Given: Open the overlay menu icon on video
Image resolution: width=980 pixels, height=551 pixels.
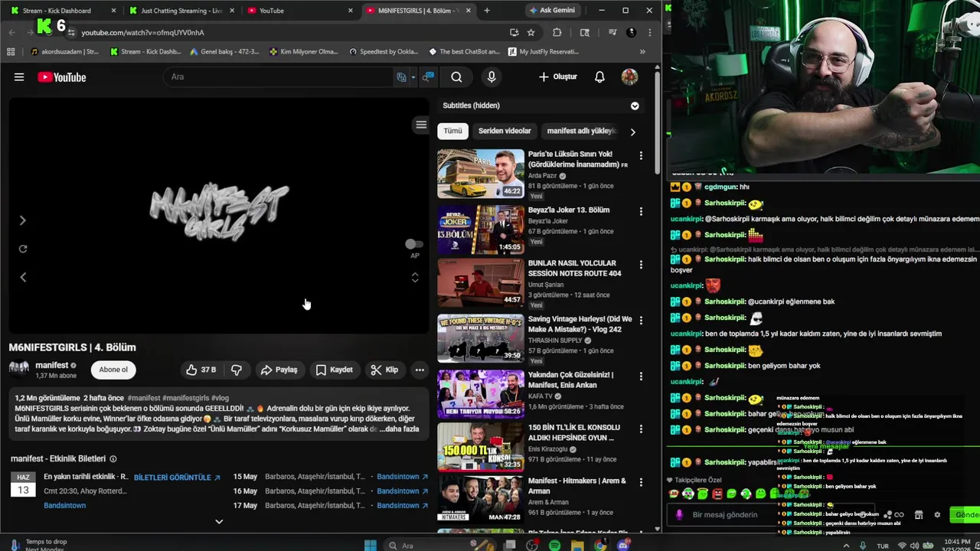Looking at the screenshot, I should [x=421, y=125].
